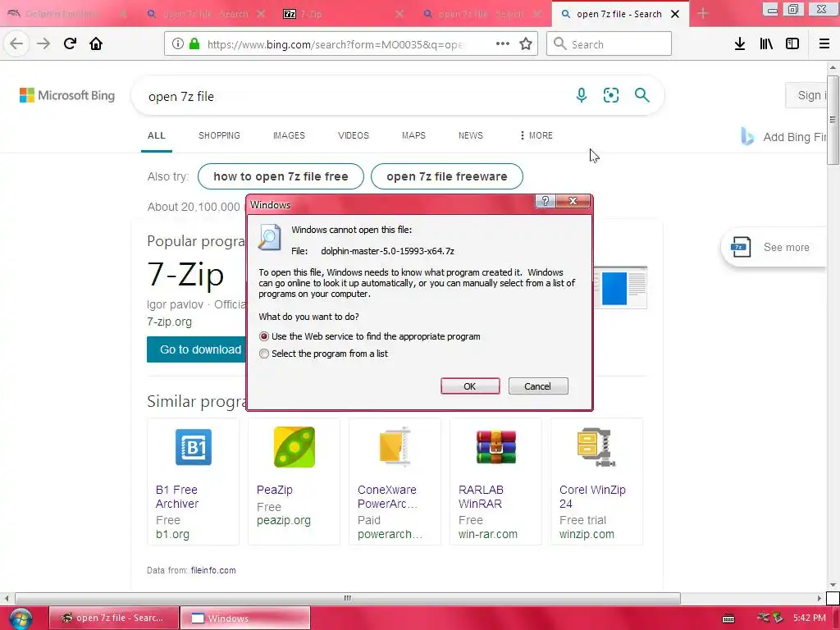Click Bing voice search microphone
840x630 pixels.
coord(582,95)
